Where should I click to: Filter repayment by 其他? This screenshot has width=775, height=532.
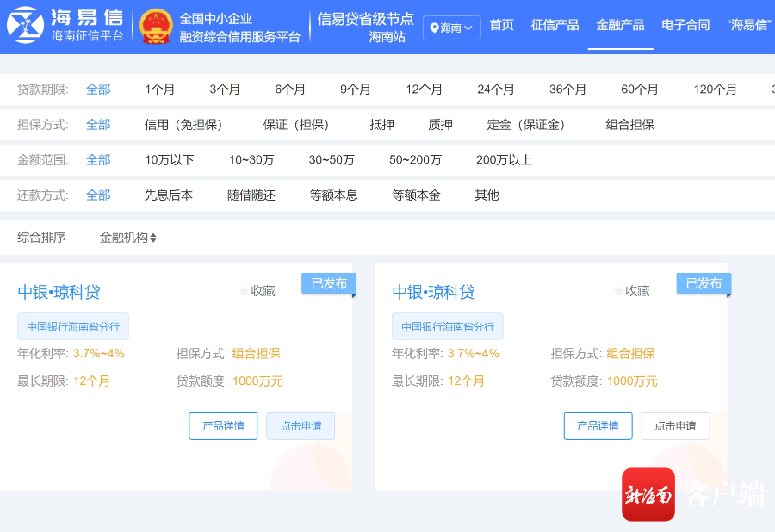(487, 195)
